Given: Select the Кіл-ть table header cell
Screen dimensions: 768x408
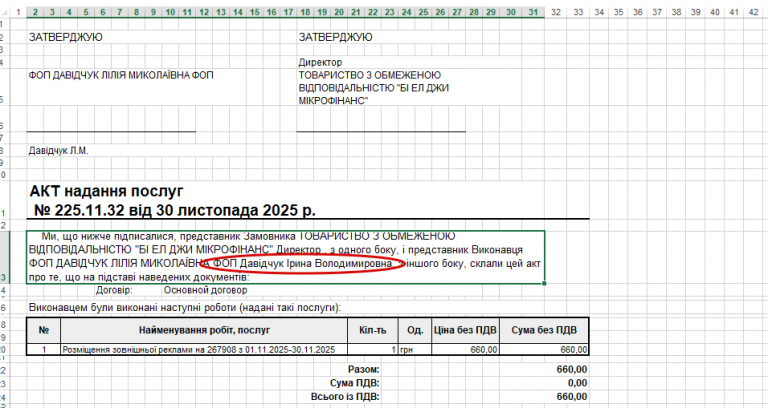Looking at the screenshot, I should (x=373, y=330).
